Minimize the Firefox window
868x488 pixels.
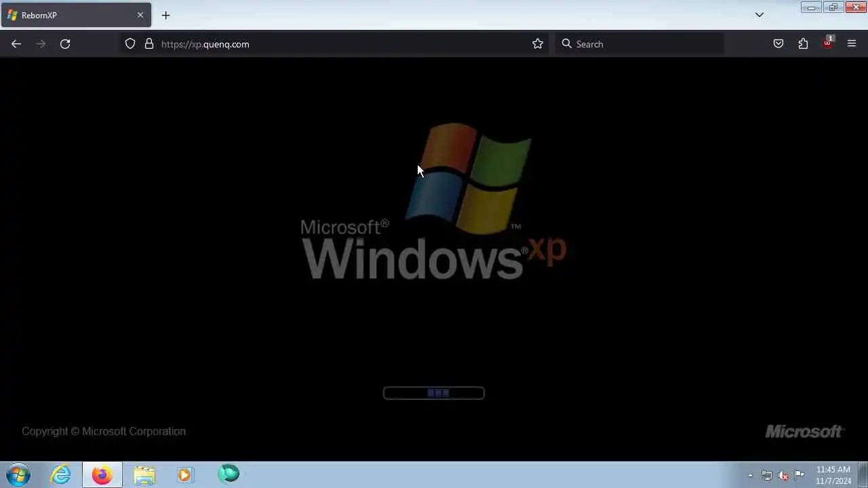click(x=810, y=7)
